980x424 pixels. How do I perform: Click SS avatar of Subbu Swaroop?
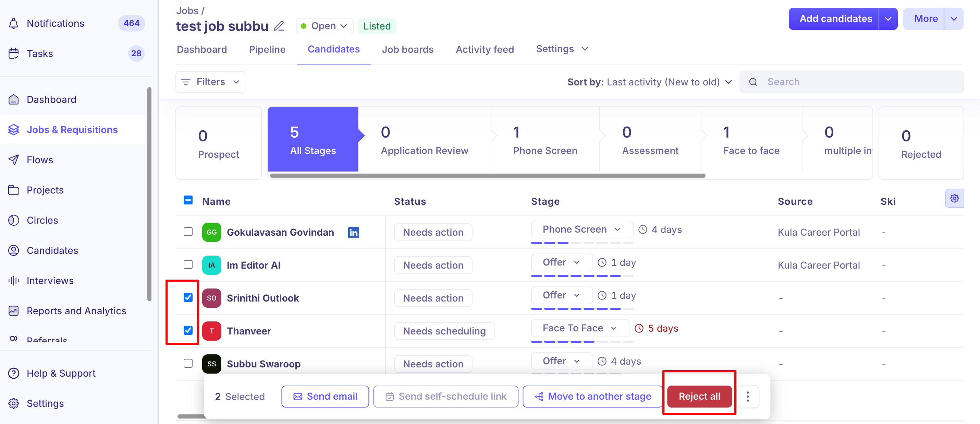[x=211, y=364]
